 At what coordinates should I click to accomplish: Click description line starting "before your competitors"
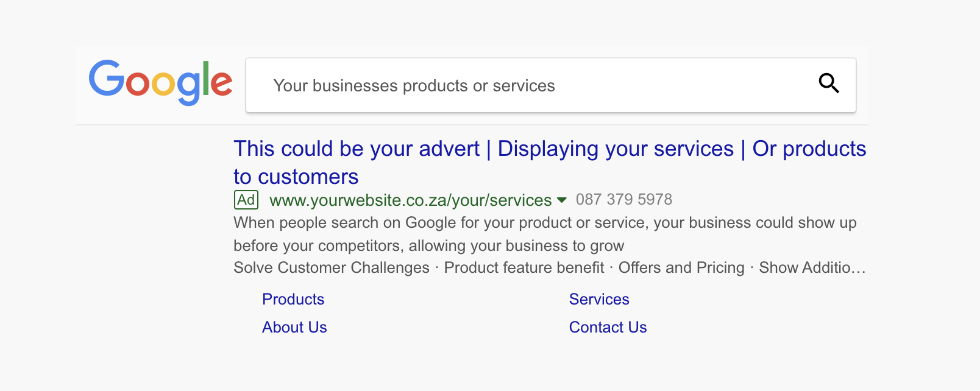(x=428, y=246)
